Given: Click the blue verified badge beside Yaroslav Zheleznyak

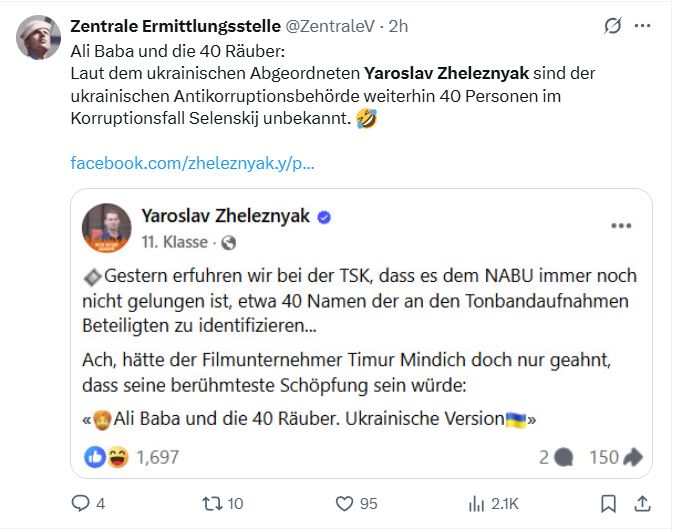Looking at the screenshot, I should (x=325, y=217).
